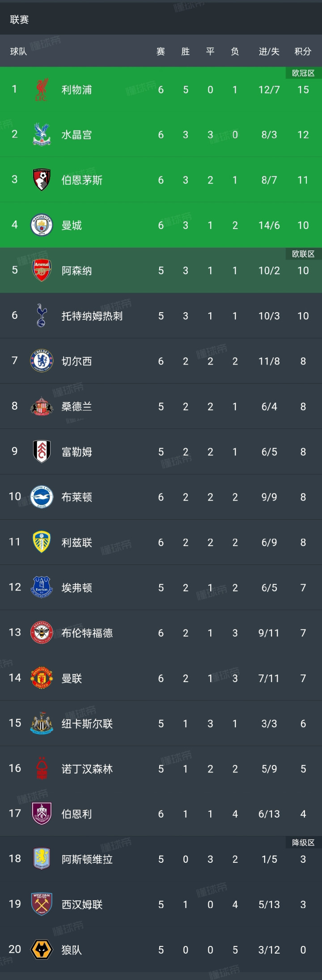Click the Newcastle United badge

pyautogui.click(x=42, y=723)
